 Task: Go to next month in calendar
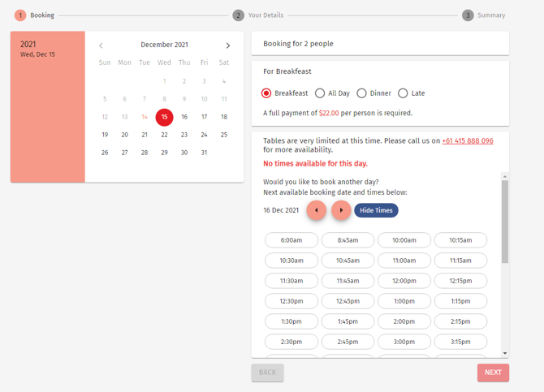pyautogui.click(x=228, y=45)
